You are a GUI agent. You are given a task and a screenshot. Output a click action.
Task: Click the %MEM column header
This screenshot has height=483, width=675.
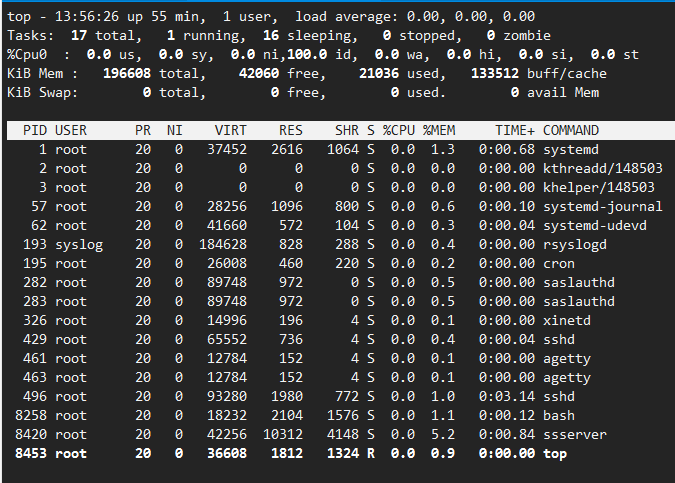click(x=440, y=130)
